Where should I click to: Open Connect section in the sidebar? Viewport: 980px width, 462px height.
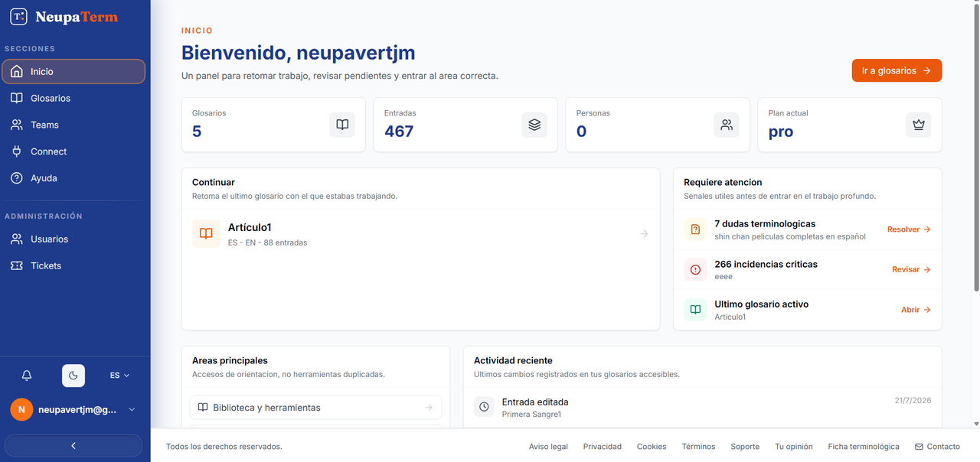pos(73,151)
